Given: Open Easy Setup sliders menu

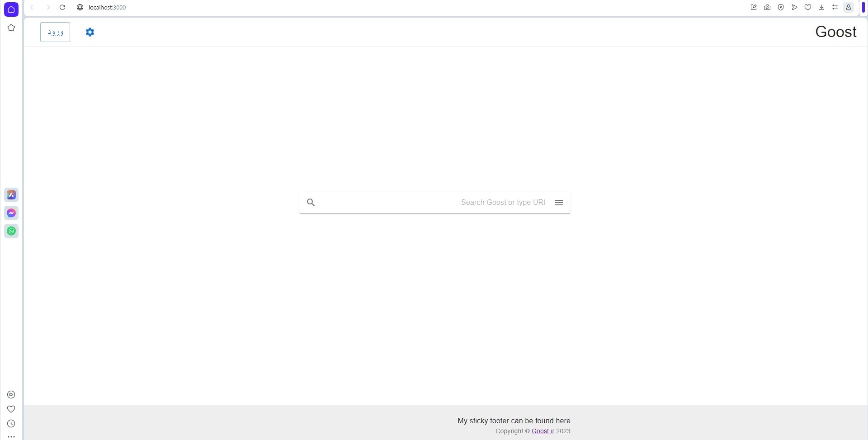Looking at the screenshot, I should tap(835, 7).
